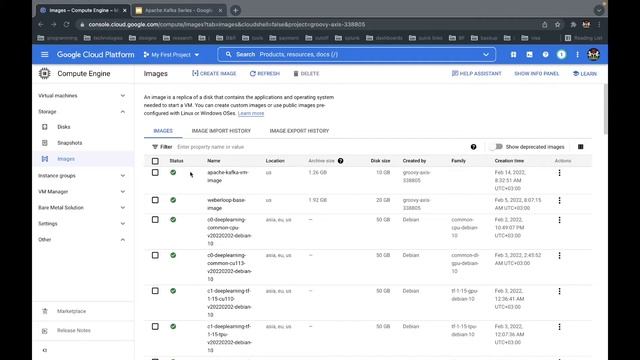Open the top bar help question icon
640x360 pixels.
[545, 54]
